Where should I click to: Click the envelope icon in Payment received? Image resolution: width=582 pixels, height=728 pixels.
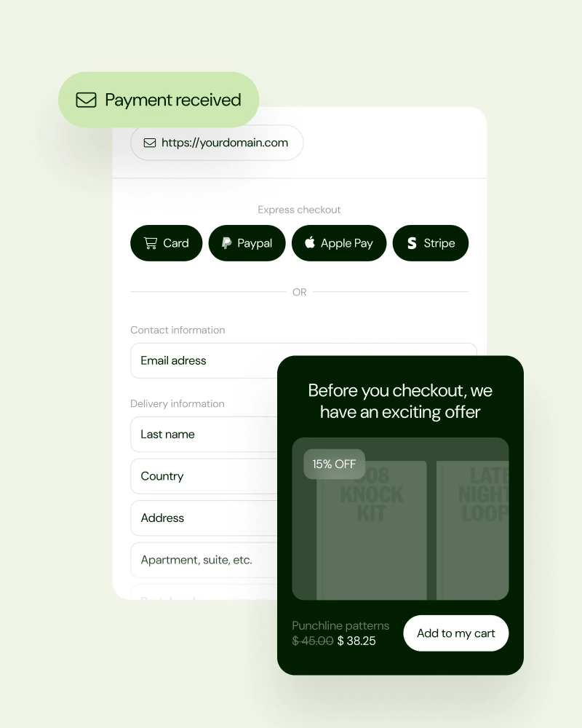coord(87,100)
